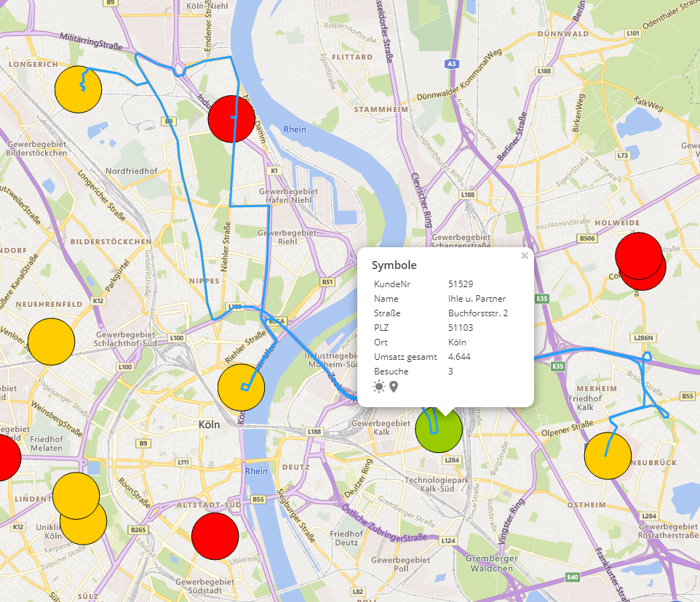The image size is (700, 602).
Task: Click the Buchforststr. 2 address value
Action: (477, 313)
